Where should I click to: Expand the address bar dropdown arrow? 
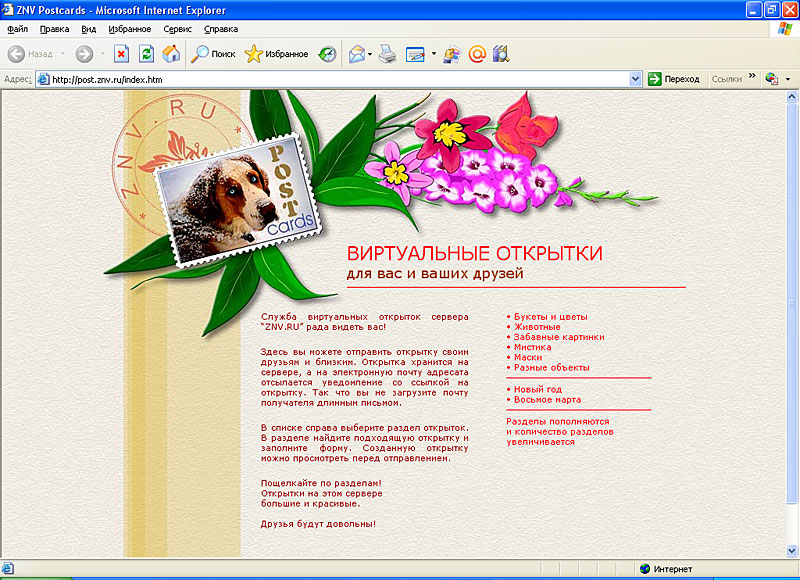pos(634,79)
